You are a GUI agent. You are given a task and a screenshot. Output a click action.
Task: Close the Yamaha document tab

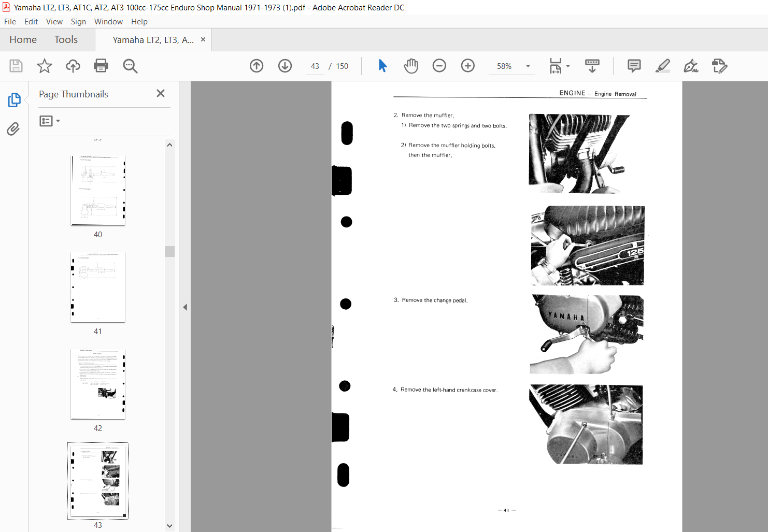click(203, 39)
